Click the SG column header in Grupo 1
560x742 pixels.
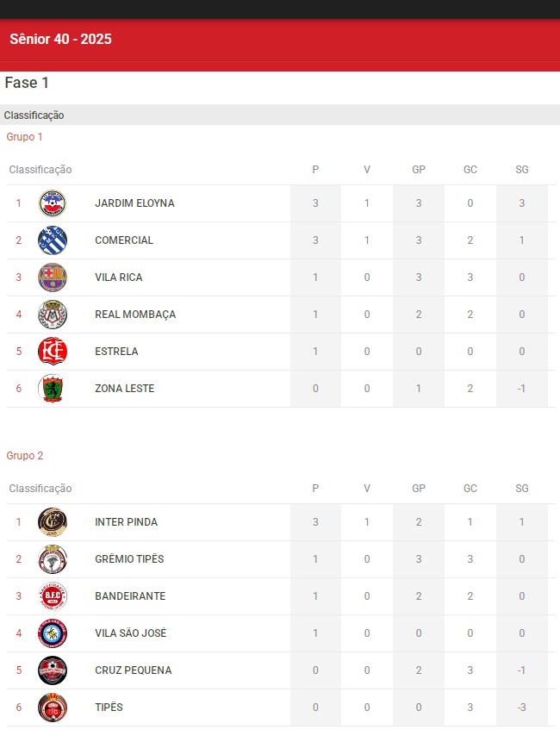522,170
